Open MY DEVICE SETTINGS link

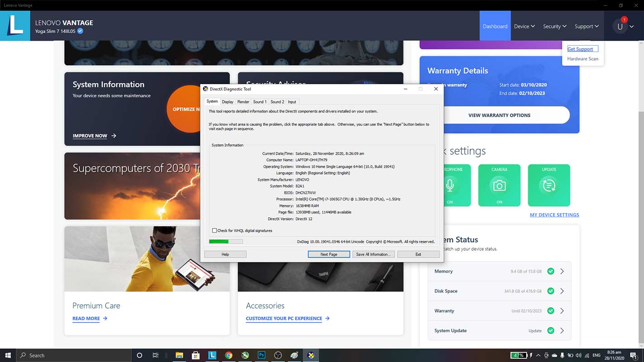pyautogui.click(x=554, y=215)
